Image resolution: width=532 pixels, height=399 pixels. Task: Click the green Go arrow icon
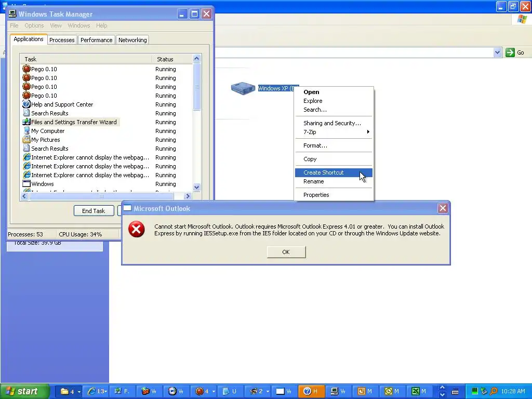[510, 52]
